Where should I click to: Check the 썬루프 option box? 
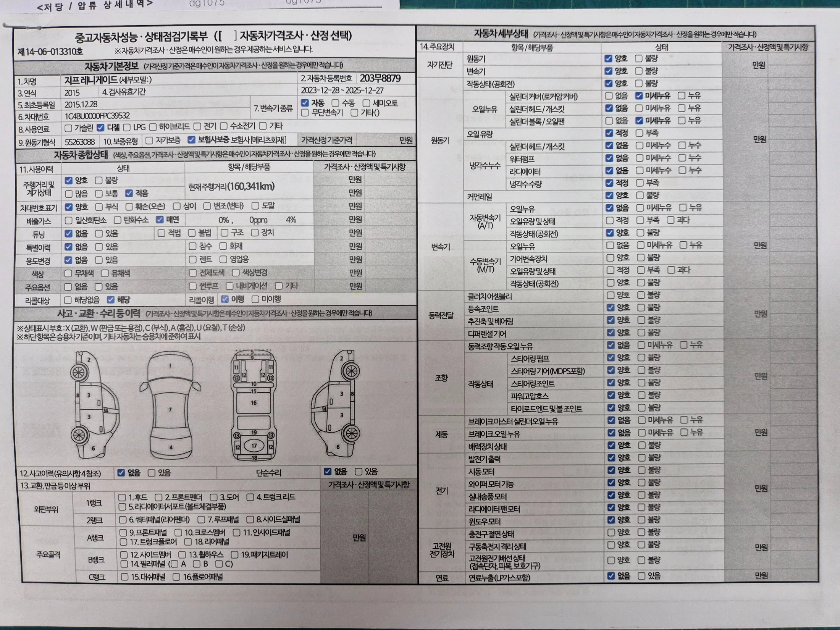[x=192, y=286]
